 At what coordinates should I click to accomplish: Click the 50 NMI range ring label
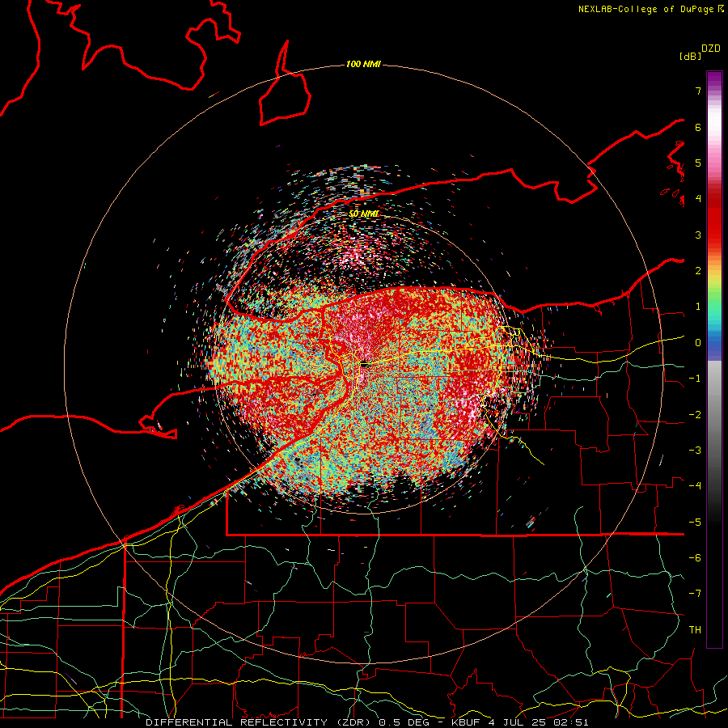click(364, 214)
